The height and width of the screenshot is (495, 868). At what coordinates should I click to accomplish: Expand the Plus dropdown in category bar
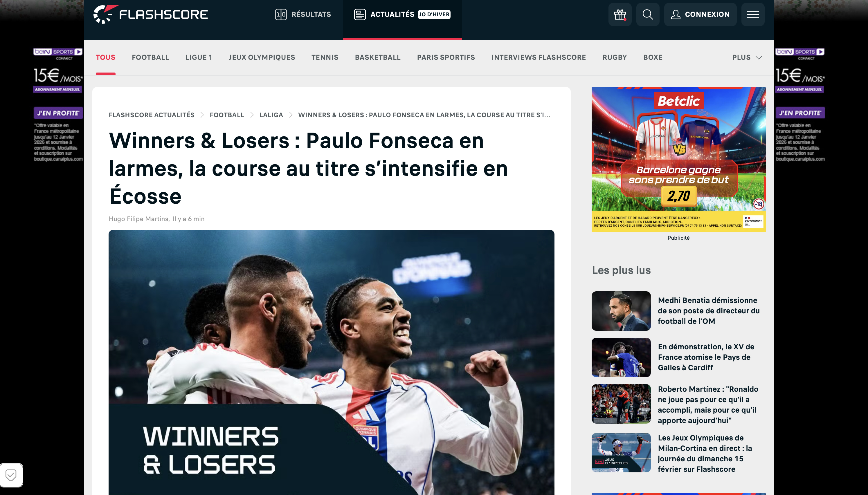coord(747,57)
